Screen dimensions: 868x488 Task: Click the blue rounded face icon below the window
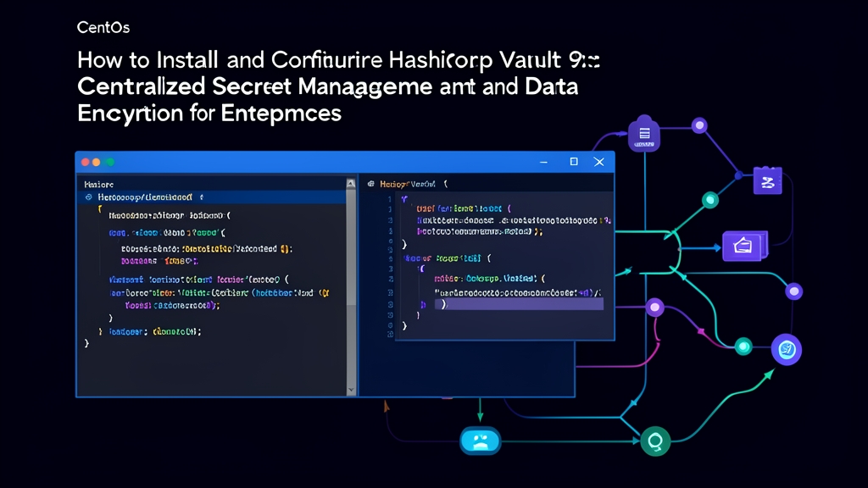tap(480, 441)
